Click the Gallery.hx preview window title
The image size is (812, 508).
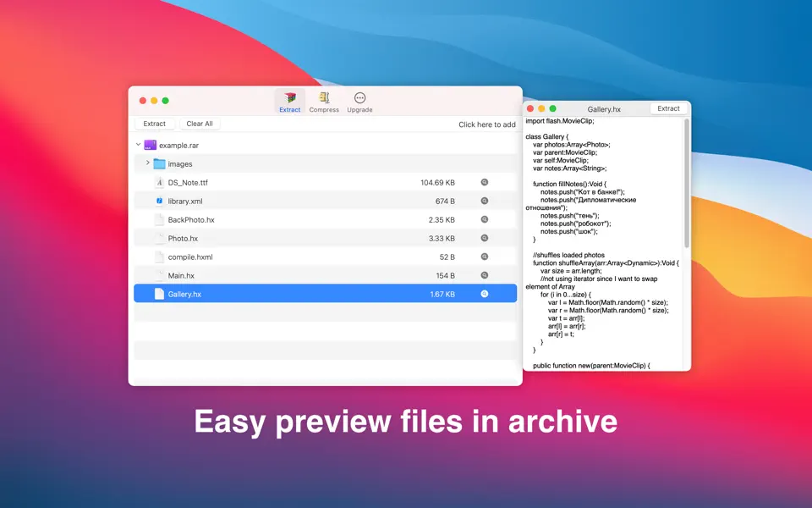click(604, 109)
